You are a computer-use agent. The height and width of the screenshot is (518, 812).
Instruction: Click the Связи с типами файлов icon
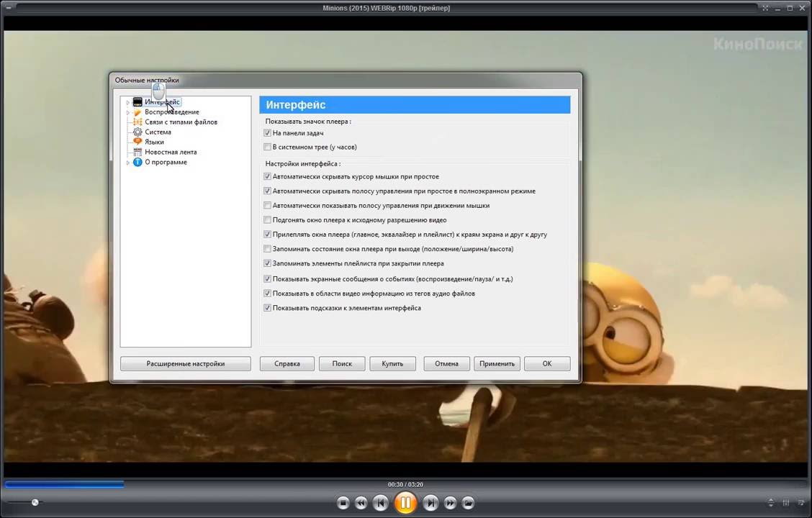137,122
